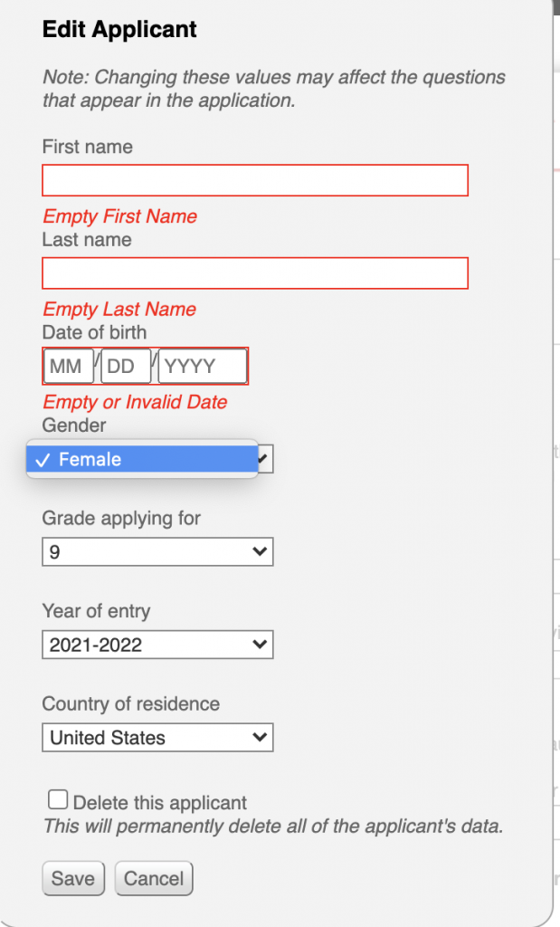560x927 pixels.
Task: Click the chevron arrow on the United States selector
Action: (x=260, y=737)
